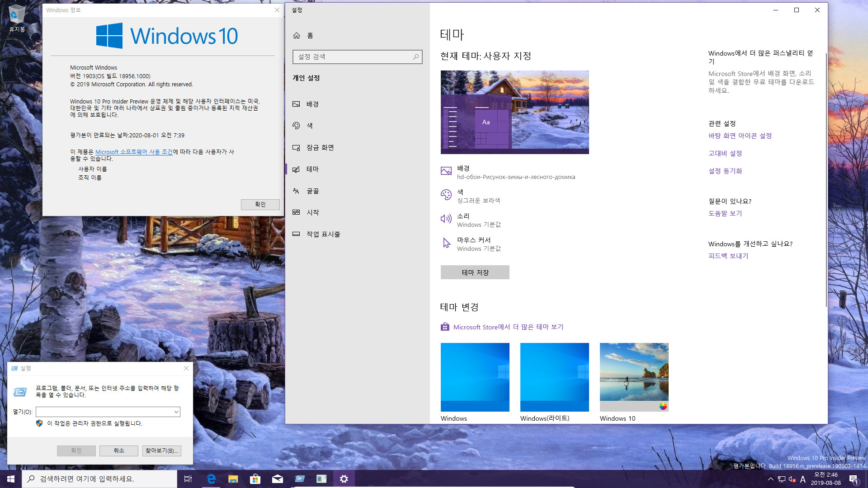Open Send feedback link (피드백 보내기)
868x488 pixels.
(x=728, y=256)
